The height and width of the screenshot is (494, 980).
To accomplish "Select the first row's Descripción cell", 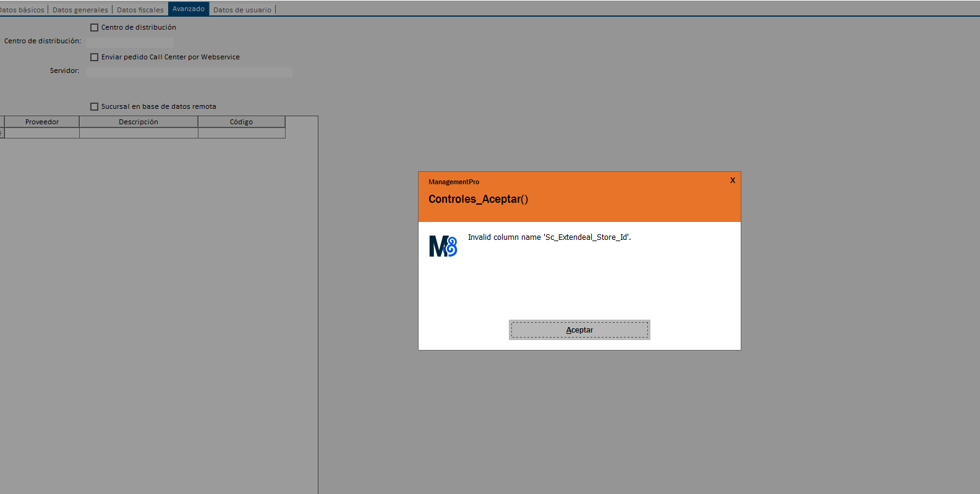I will [x=138, y=133].
